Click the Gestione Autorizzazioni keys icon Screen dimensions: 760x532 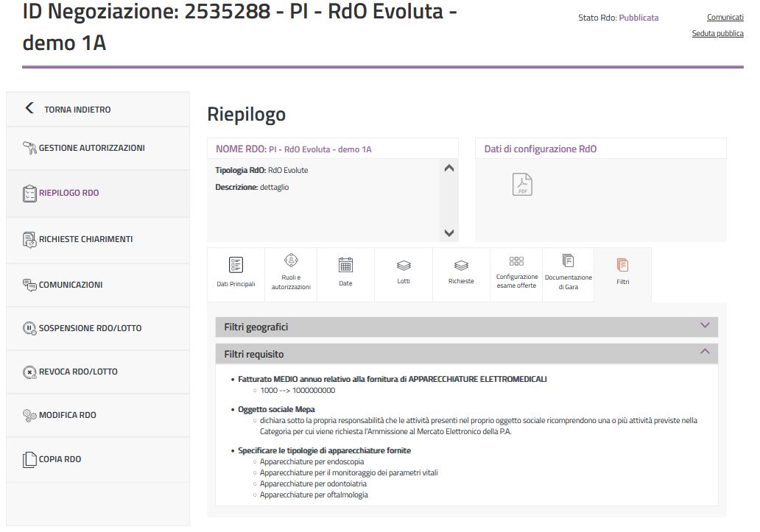pyautogui.click(x=29, y=148)
